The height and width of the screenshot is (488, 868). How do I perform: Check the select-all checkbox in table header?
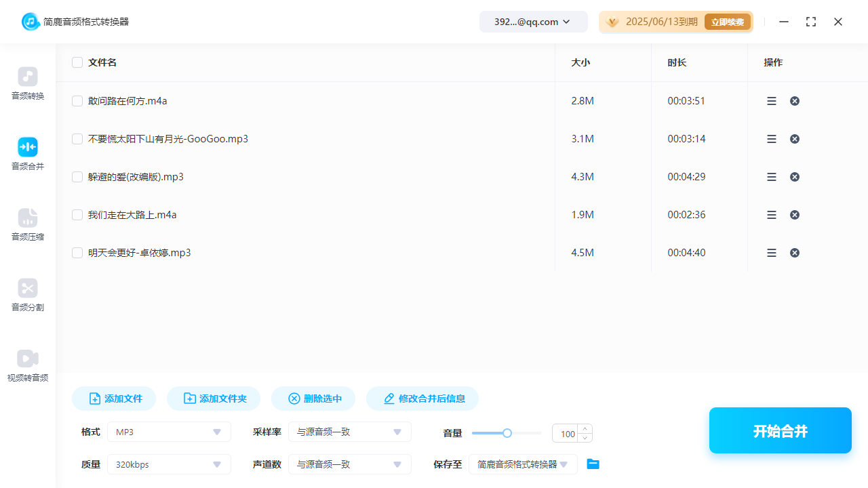[x=77, y=62]
